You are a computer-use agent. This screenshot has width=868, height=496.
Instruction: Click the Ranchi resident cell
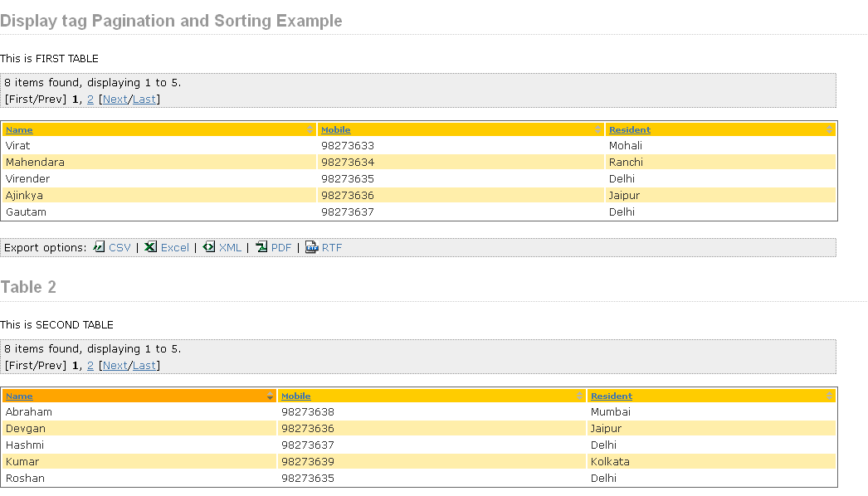point(721,163)
